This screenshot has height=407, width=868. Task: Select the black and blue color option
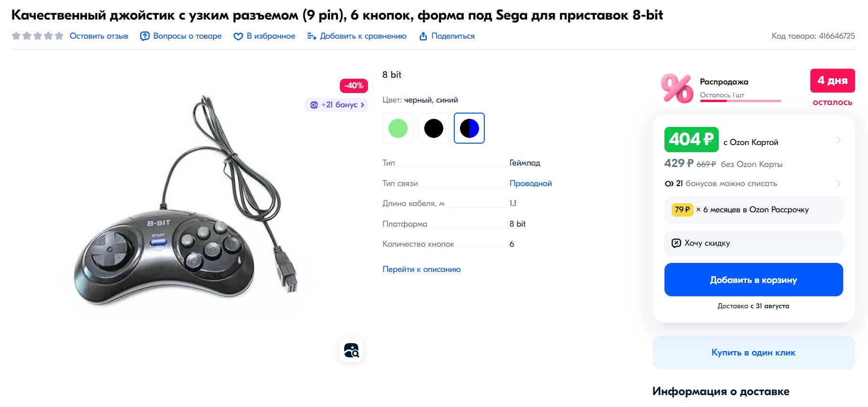[x=469, y=128]
